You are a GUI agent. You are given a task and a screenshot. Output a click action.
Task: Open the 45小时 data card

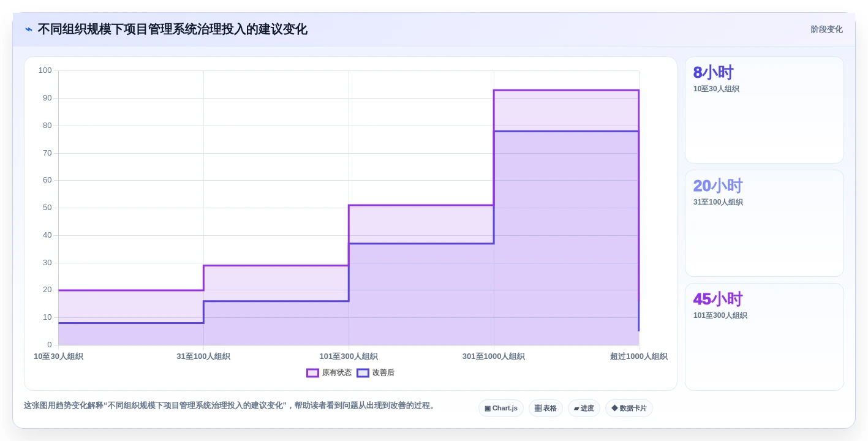(x=764, y=337)
